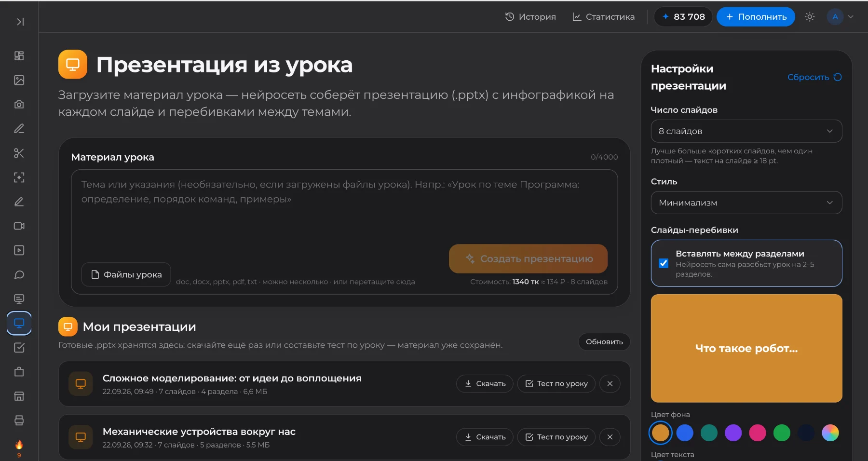
Task: Click the flame streak icon
Action: pos(19,445)
